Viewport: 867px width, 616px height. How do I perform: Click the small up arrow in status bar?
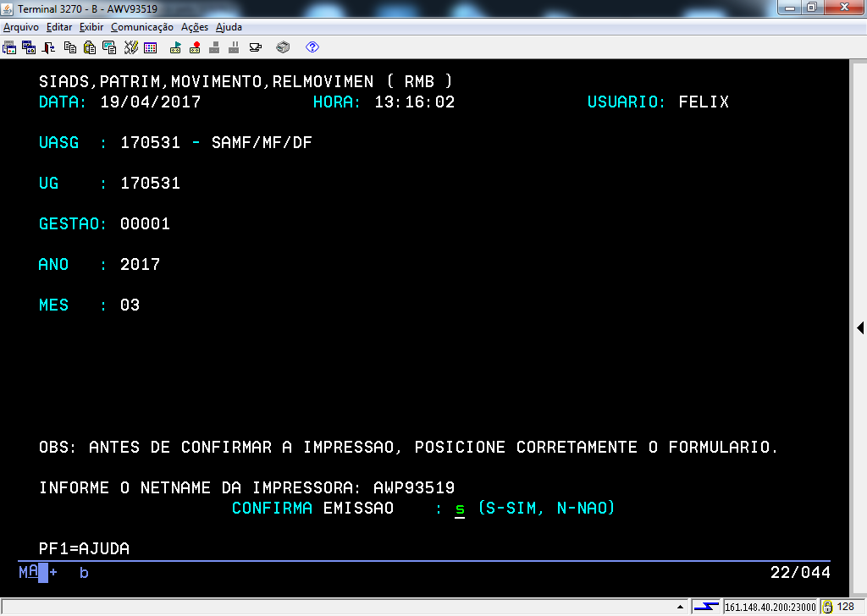680,607
